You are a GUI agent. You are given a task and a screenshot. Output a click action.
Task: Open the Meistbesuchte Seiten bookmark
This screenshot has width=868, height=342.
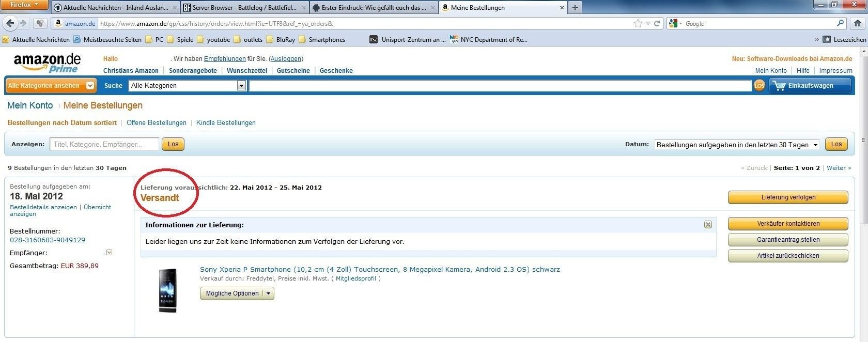[x=107, y=39]
